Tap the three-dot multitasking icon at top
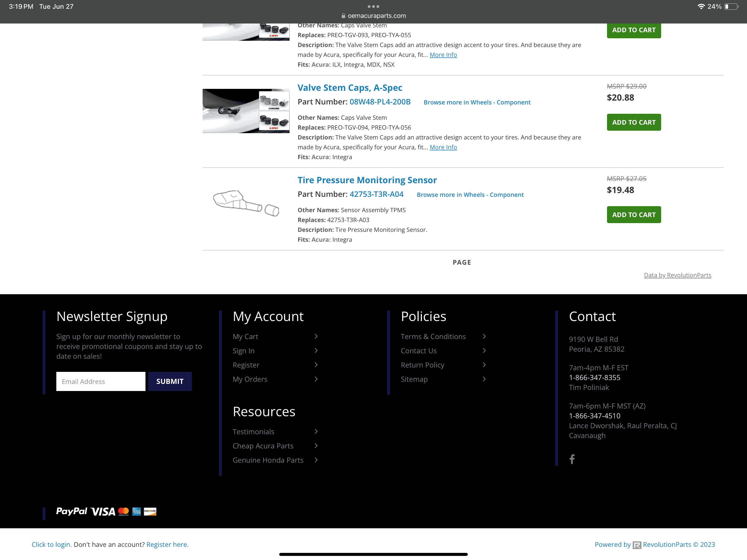The width and height of the screenshot is (747, 560). point(373,6)
